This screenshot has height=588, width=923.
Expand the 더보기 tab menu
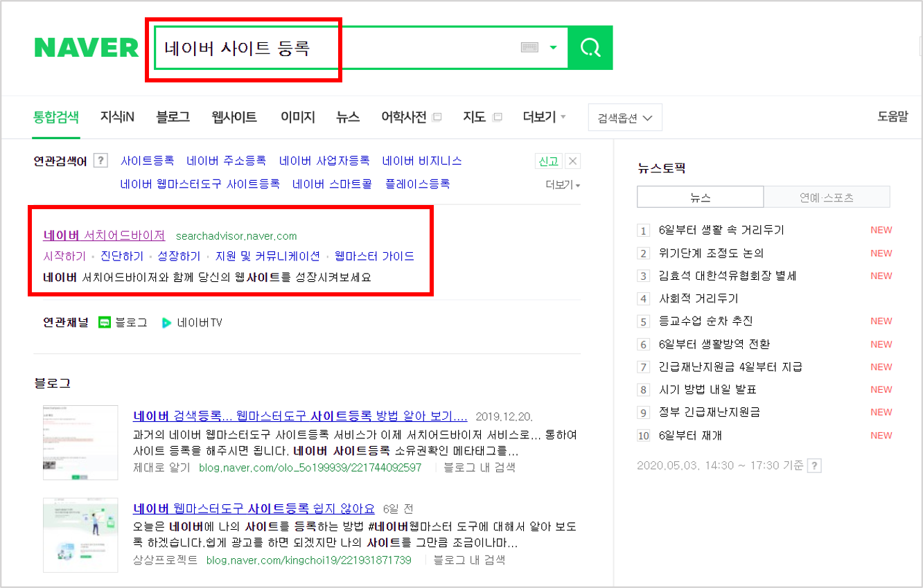point(544,117)
